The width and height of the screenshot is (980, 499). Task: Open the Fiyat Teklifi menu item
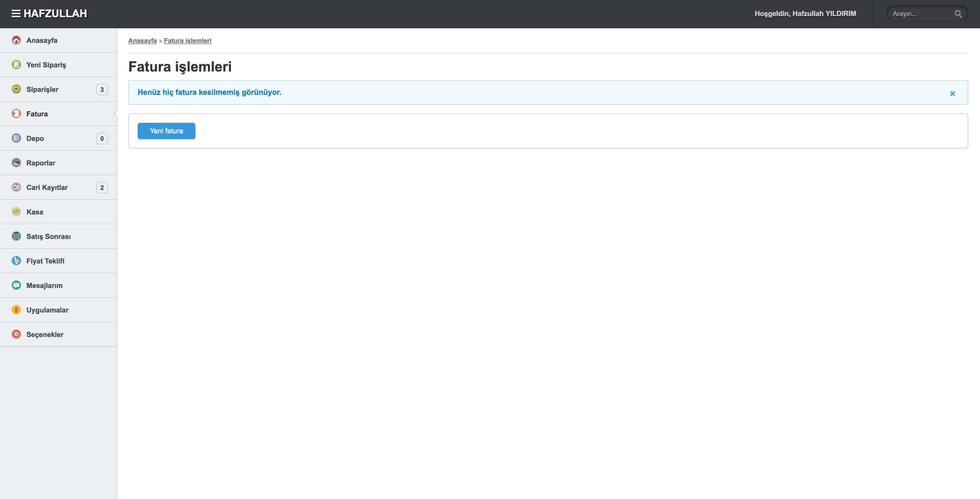tap(45, 261)
